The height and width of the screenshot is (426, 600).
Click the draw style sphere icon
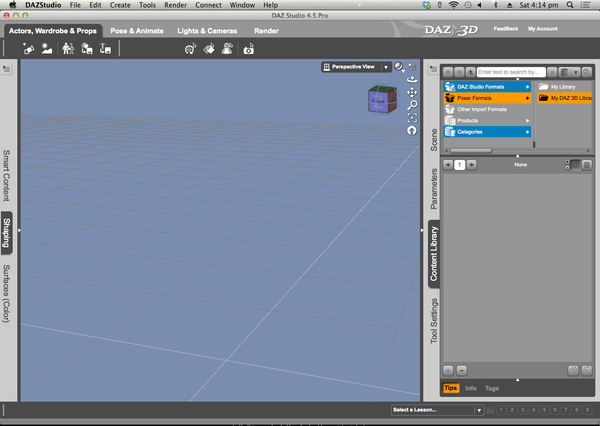click(399, 67)
